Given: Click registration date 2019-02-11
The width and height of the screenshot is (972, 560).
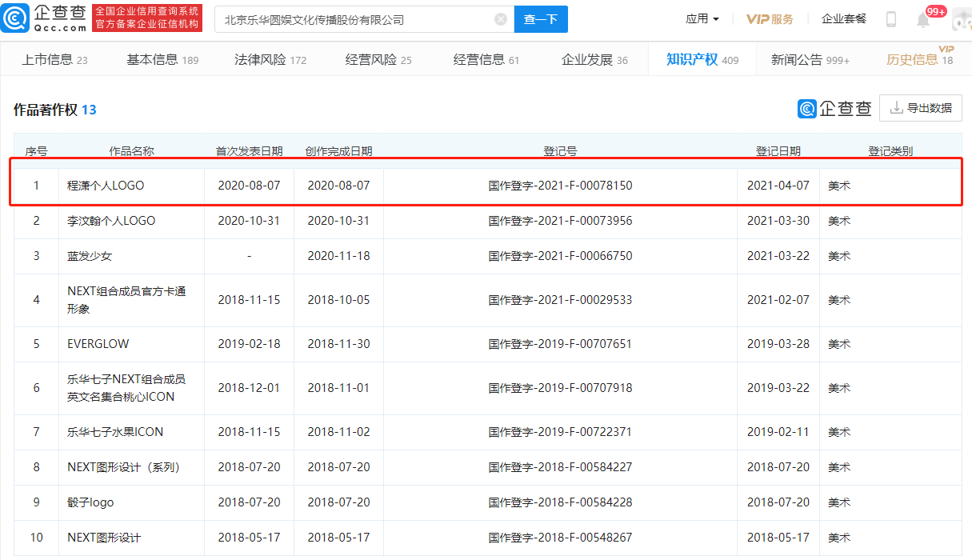Looking at the screenshot, I should (x=778, y=432).
